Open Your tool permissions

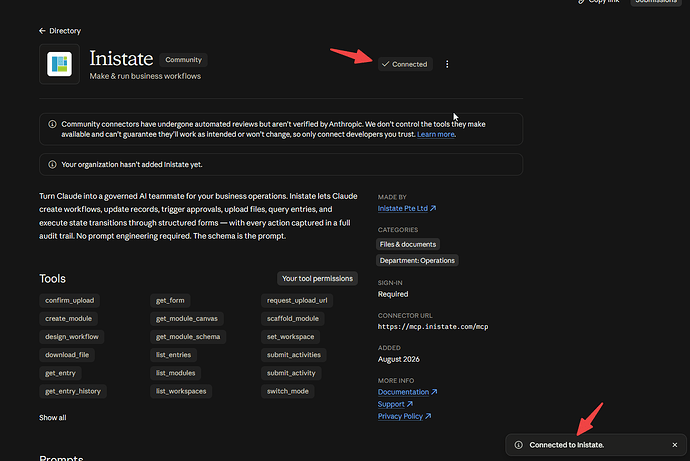pos(317,278)
